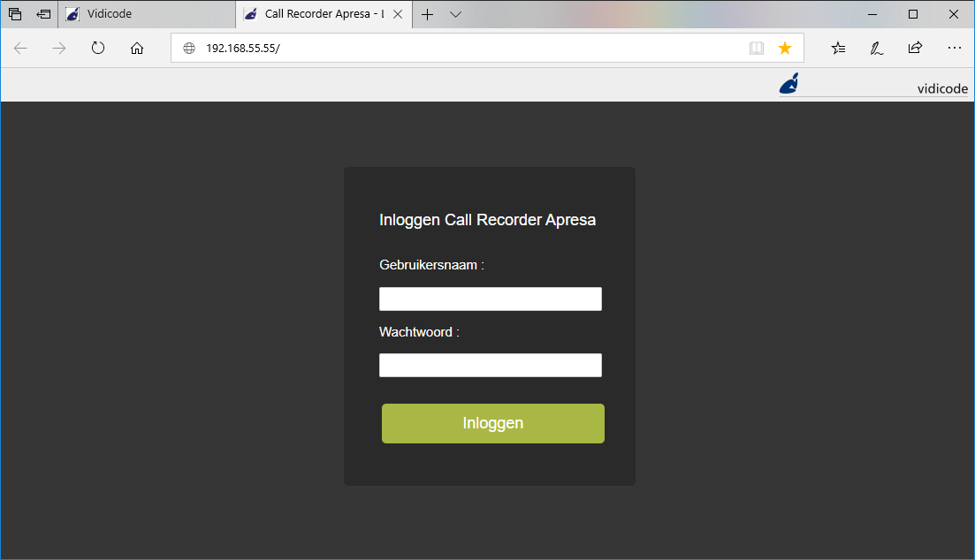Viewport: 975px width, 560px height.
Task: Show tab previews chevron
Action: (x=456, y=14)
